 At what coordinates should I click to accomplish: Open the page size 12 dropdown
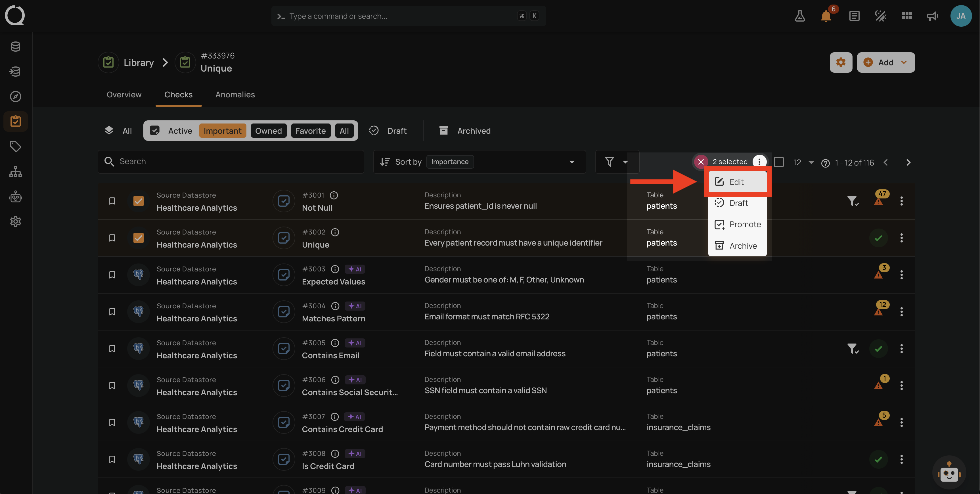click(803, 162)
